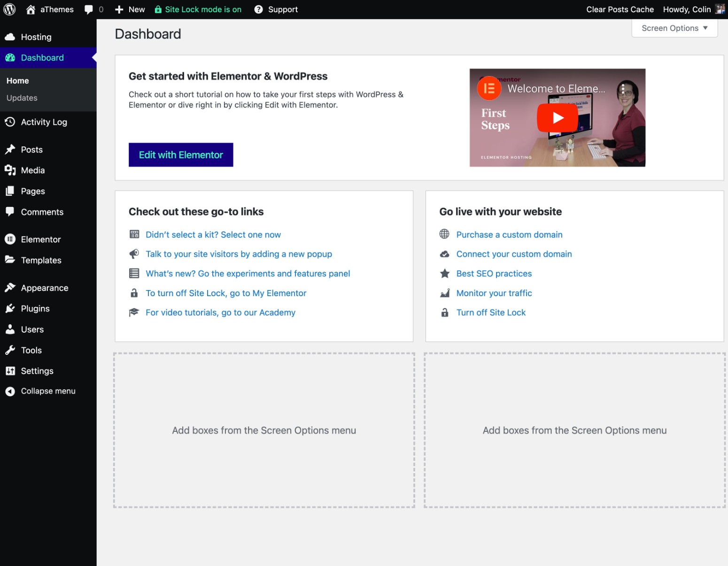Open Updates submenu item
Viewport: 728px width, 566px height.
pyautogui.click(x=22, y=98)
